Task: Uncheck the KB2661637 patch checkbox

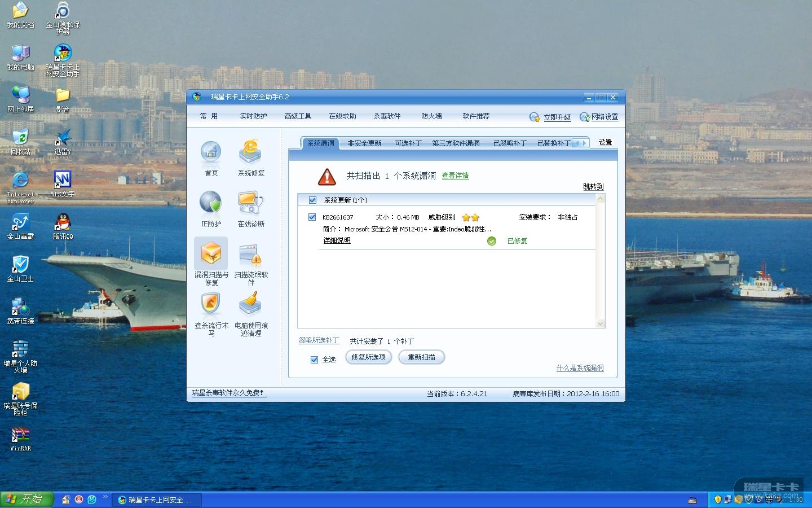Action: click(x=312, y=217)
